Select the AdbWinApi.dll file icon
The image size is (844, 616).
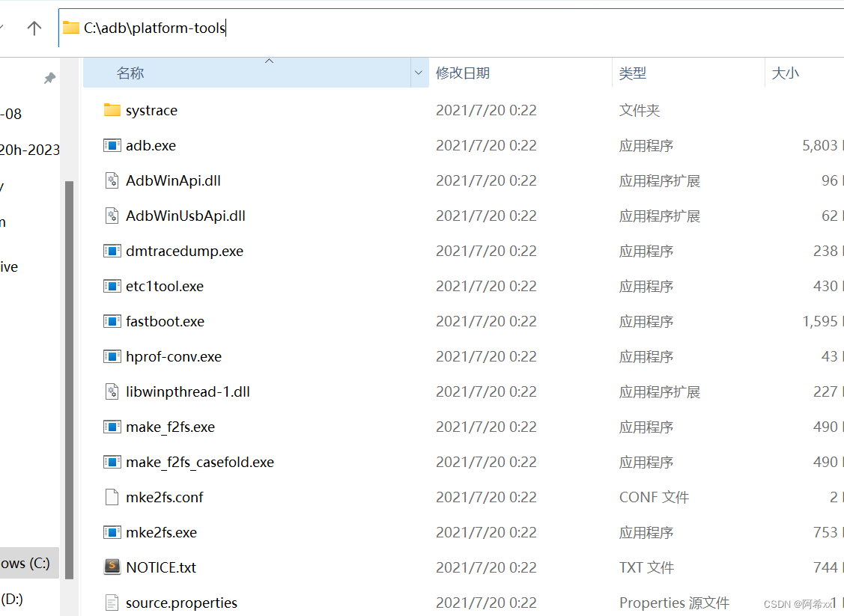pyautogui.click(x=112, y=180)
